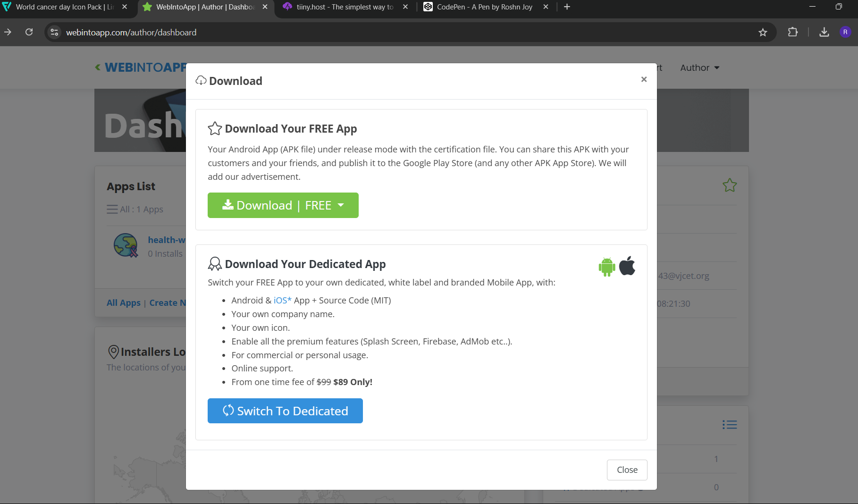Click the blue list icon in right panel
This screenshot has height=504, width=858.
tap(729, 425)
